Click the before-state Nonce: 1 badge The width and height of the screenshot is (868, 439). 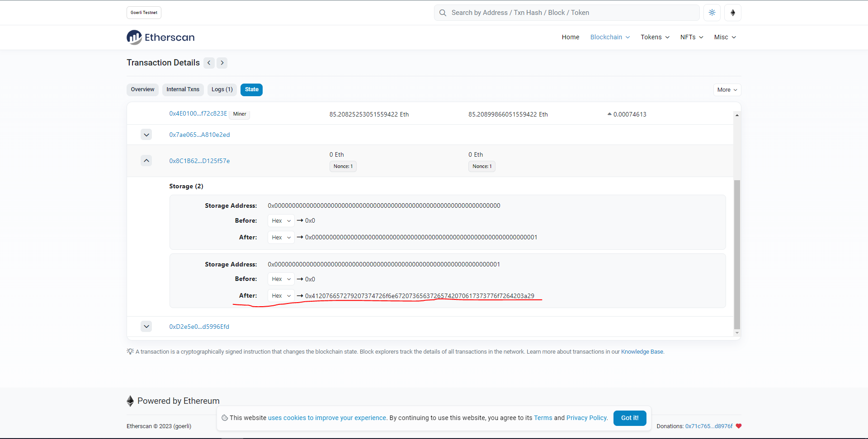[343, 166]
